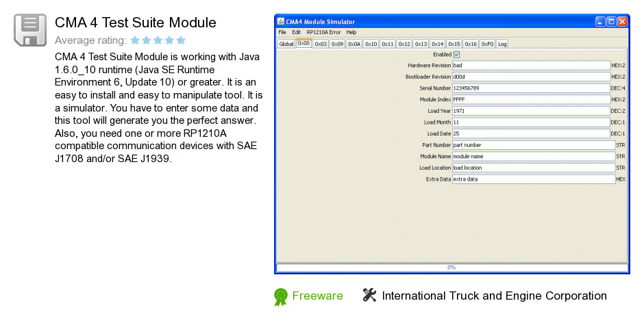Click the Extra Data input field
Image resolution: width=644 pixels, height=327 pixels.
pyautogui.click(x=534, y=179)
